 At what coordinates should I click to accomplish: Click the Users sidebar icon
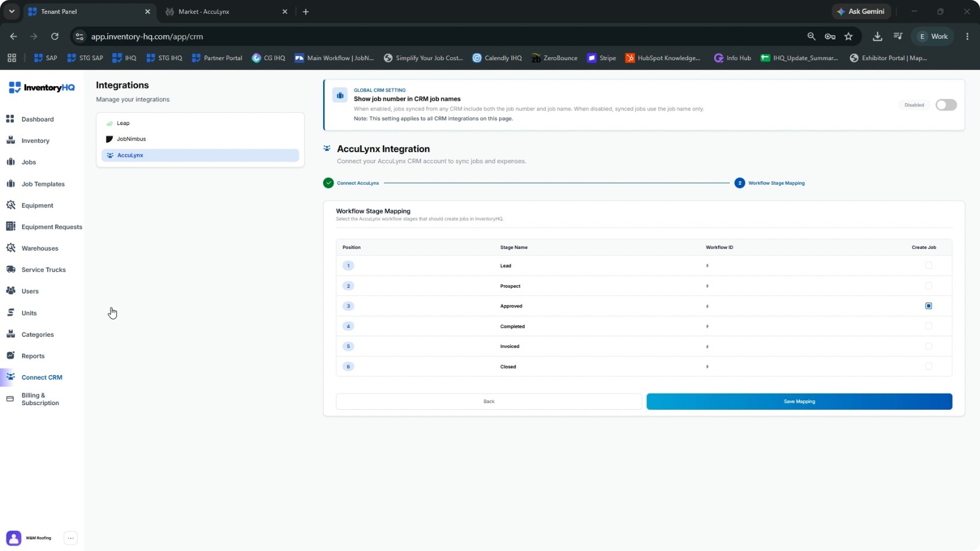point(10,291)
